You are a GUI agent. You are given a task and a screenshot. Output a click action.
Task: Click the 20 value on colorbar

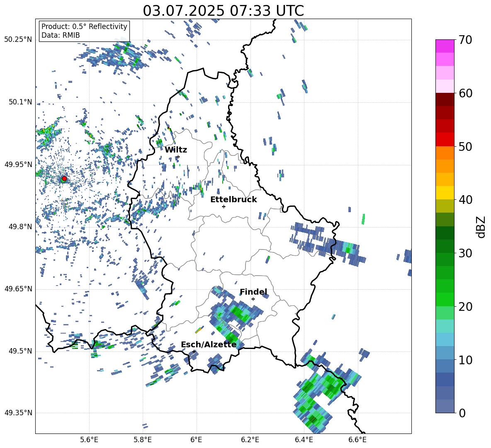pyautogui.click(x=465, y=307)
